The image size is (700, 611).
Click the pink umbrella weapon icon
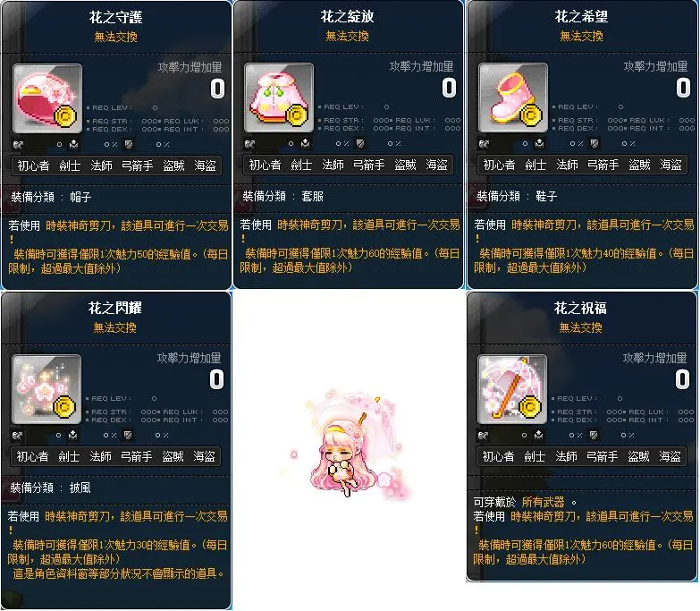512,389
